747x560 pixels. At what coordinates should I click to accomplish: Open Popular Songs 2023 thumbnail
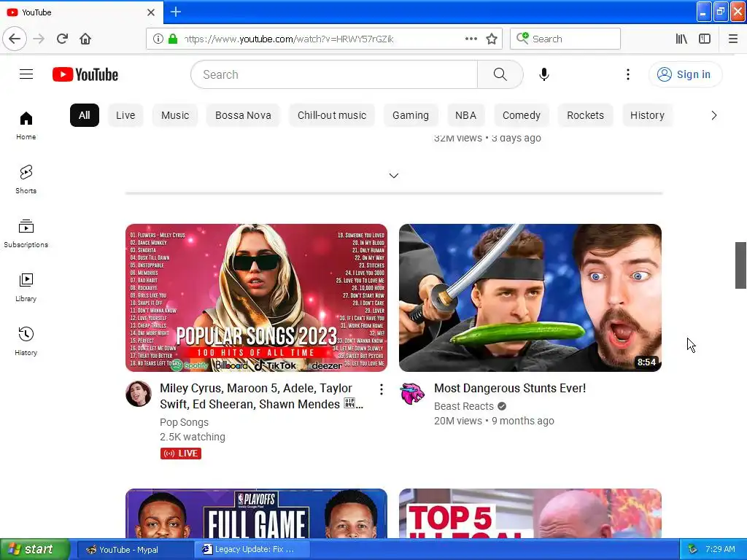[x=256, y=297]
